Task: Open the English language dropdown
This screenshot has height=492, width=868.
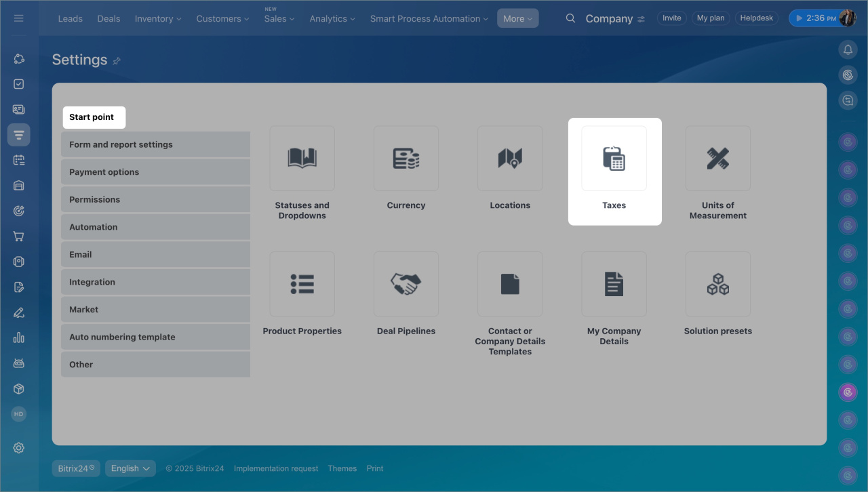Action: click(130, 468)
